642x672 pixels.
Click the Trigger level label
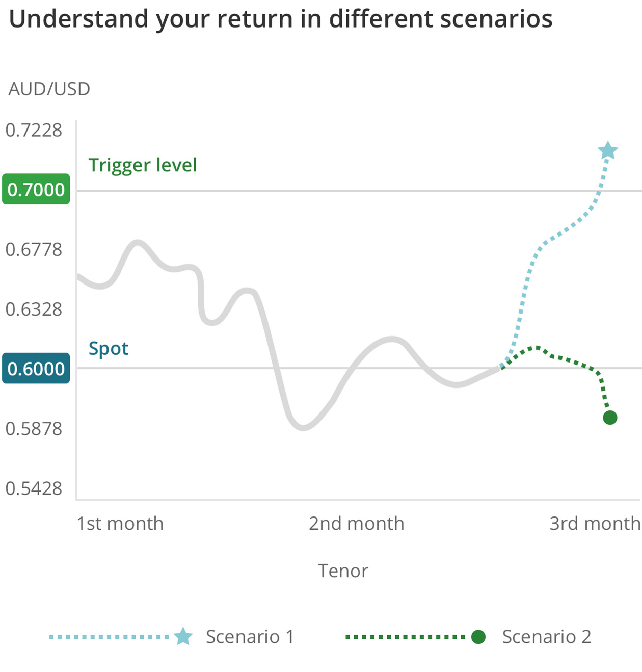coord(143,165)
